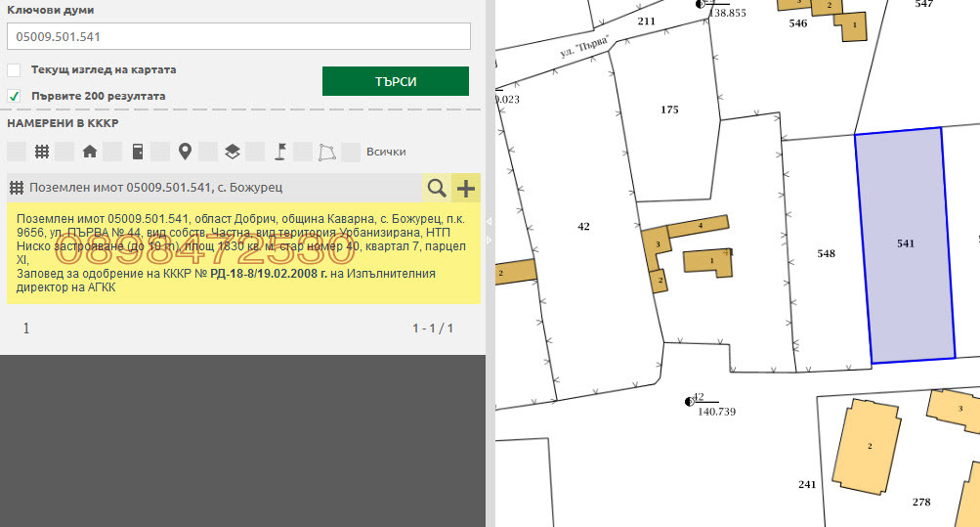Click the land parcel grid filter icon
Screen dimensions: 980x527
(x=42, y=152)
